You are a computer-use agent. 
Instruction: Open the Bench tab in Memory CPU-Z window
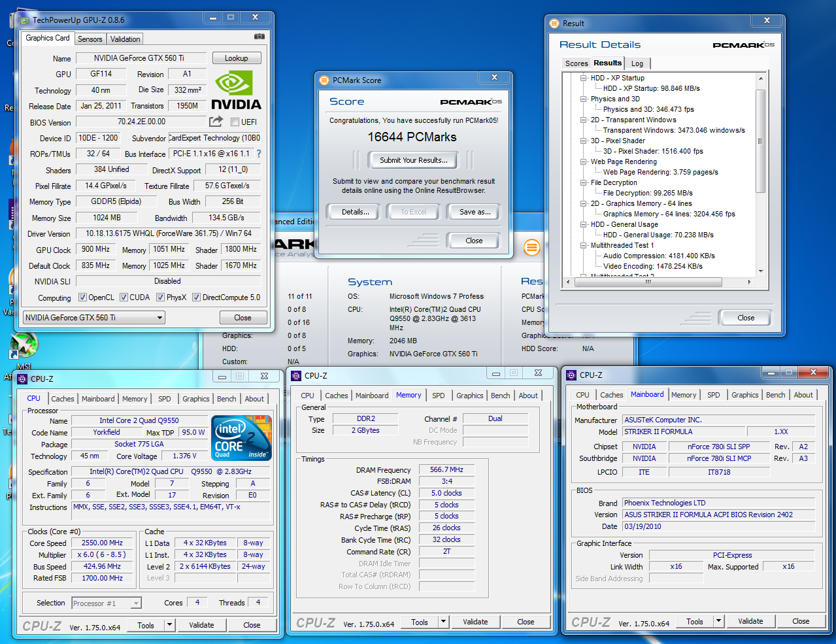pyautogui.click(x=501, y=396)
